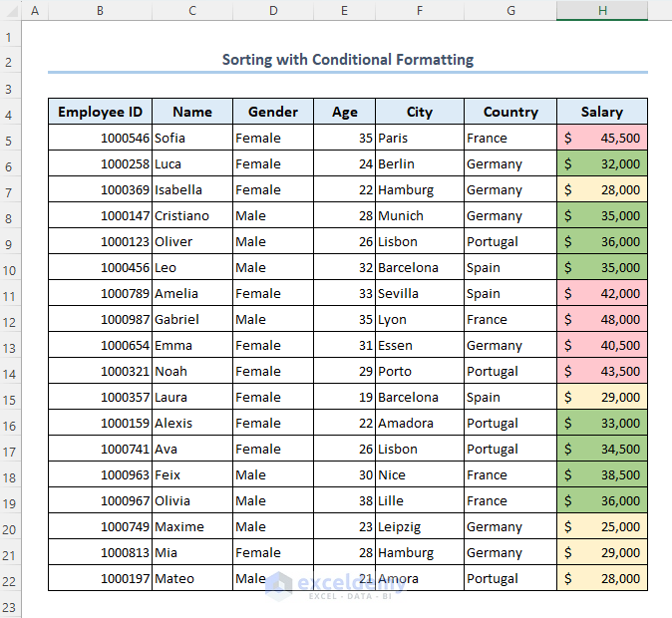Screen dimensions: 672x618
Task: Select row 12 header
Action: tap(10, 319)
